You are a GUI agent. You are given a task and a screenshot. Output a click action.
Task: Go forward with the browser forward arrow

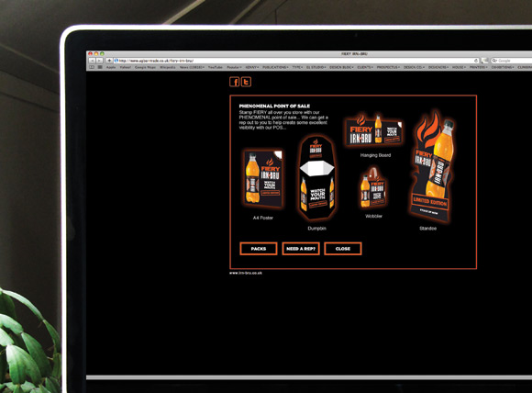pyautogui.click(x=99, y=61)
